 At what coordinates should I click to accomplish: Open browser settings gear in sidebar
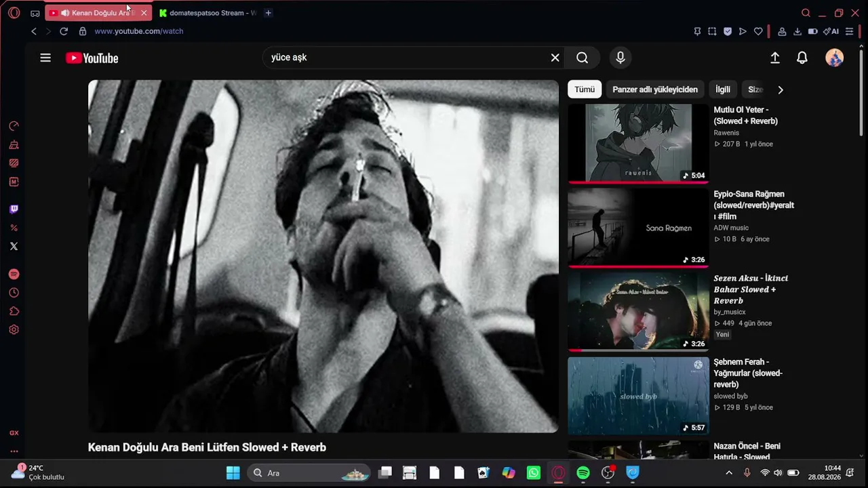point(14,329)
